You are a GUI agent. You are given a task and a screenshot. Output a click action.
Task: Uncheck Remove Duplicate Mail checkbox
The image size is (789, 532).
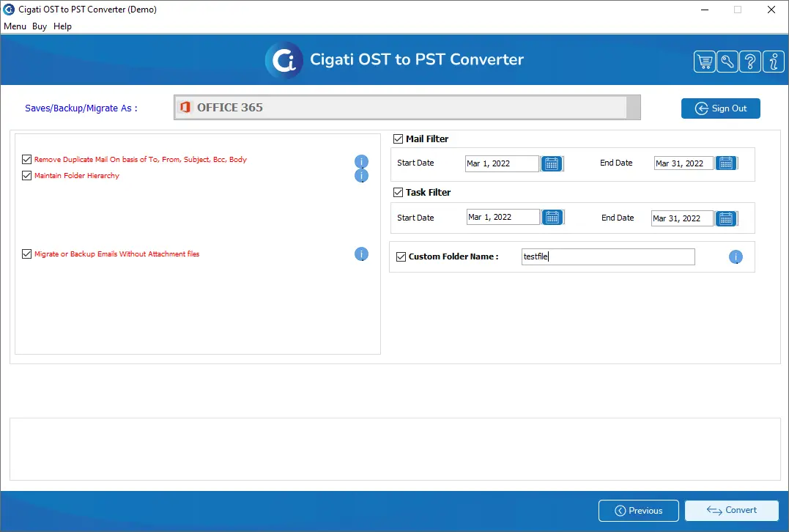(26, 160)
